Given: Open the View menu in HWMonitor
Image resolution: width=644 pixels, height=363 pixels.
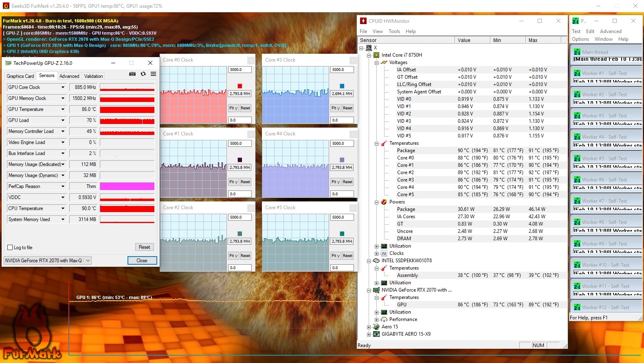Looking at the screenshot, I should [378, 31].
